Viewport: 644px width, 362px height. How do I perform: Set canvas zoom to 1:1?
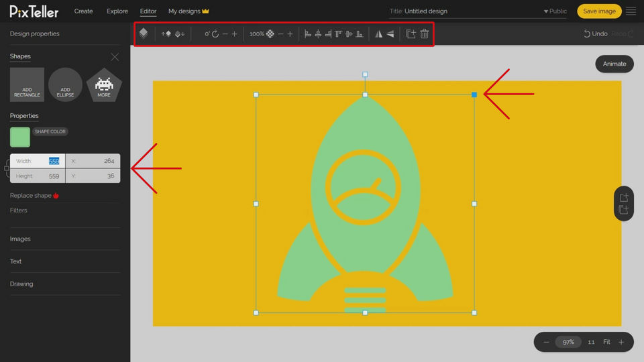(592, 342)
